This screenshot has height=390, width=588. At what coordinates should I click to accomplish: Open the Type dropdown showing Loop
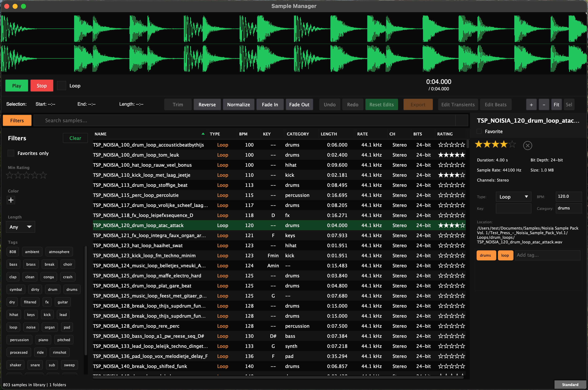[x=513, y=196]
